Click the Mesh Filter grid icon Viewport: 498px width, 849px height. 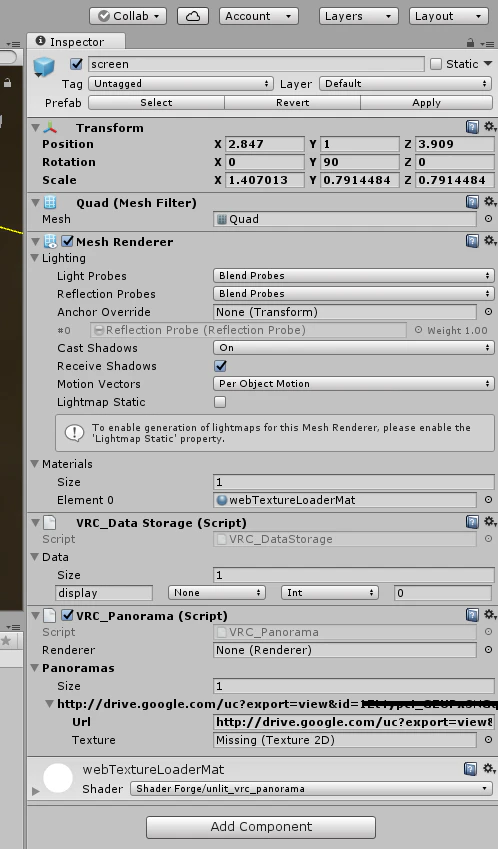(x=50, y=203)
